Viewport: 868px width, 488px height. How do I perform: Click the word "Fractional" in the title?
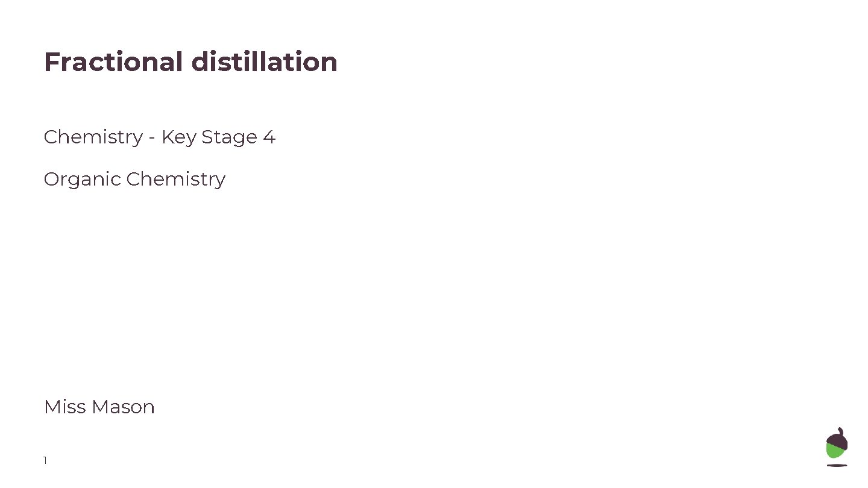point(113,62)
